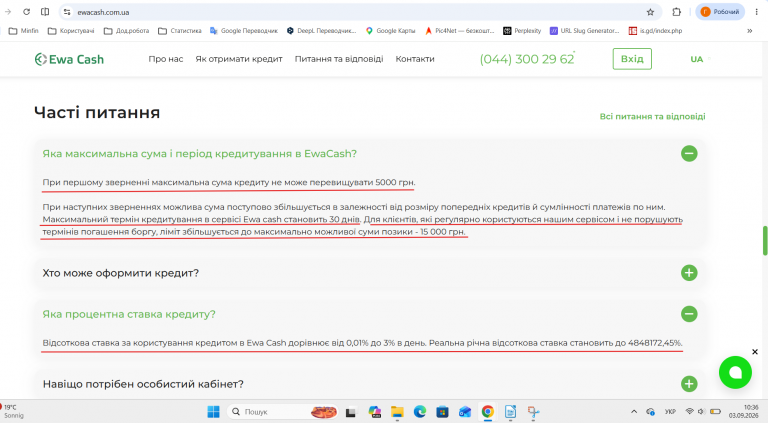Open the Статистика bookmarks folder
Screen dimensions: 768x423
[x=180, y=30]
